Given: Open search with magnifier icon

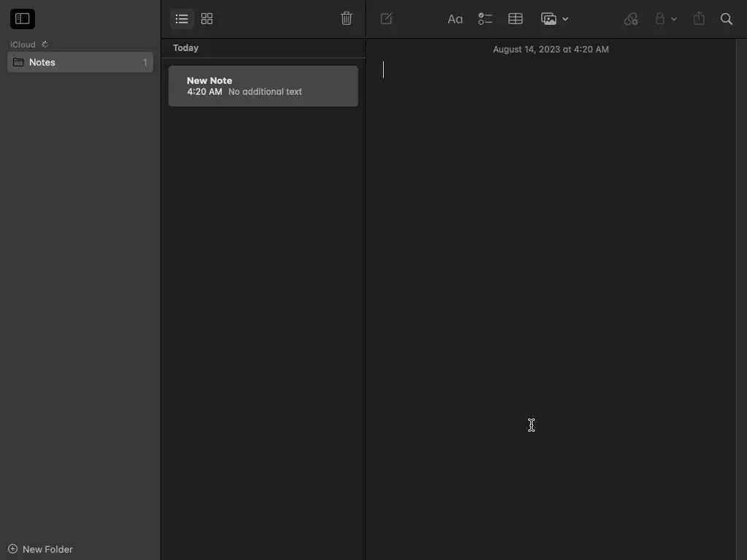Looking at the screenshot, I should (x=726, y=18).
